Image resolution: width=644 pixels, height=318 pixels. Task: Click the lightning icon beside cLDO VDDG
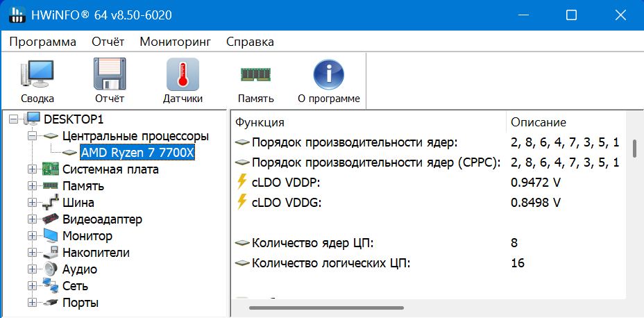pos(242,202)
